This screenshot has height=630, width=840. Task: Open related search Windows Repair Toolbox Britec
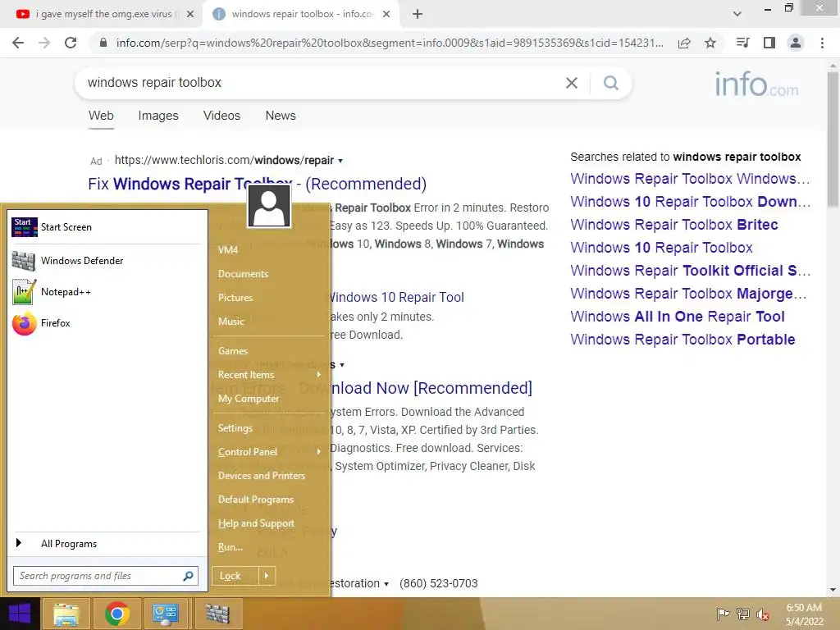[674, 225]
